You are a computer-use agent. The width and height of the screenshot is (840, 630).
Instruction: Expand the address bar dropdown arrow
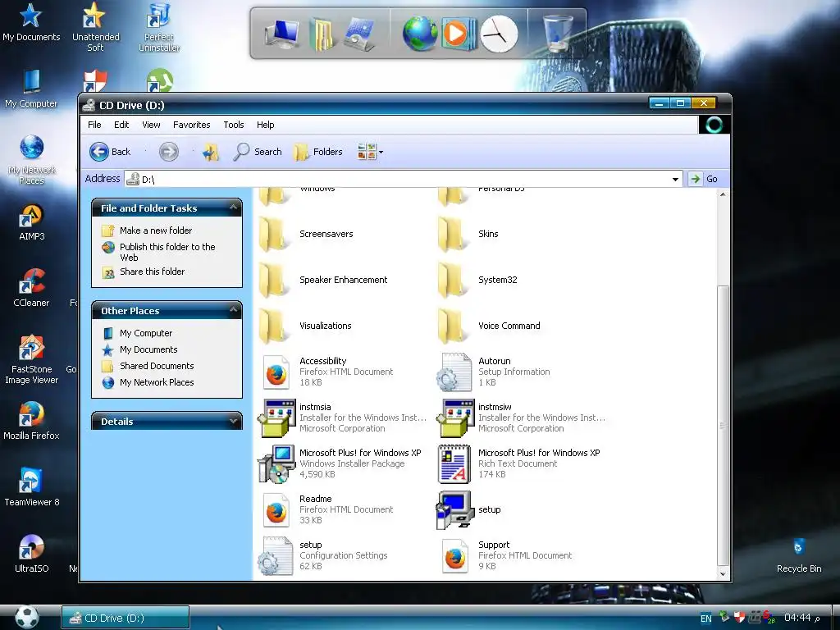click(676, 179)
